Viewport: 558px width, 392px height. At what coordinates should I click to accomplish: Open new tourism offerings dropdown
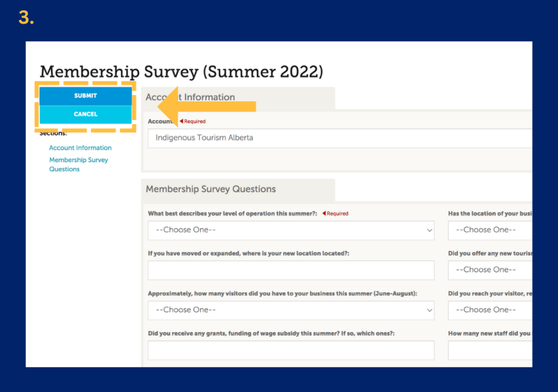[490, 270]
